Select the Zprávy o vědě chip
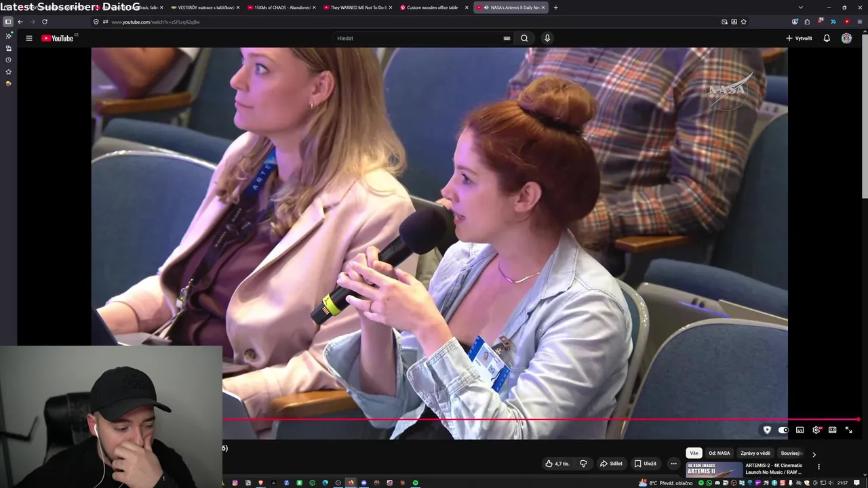 (755, 453)
